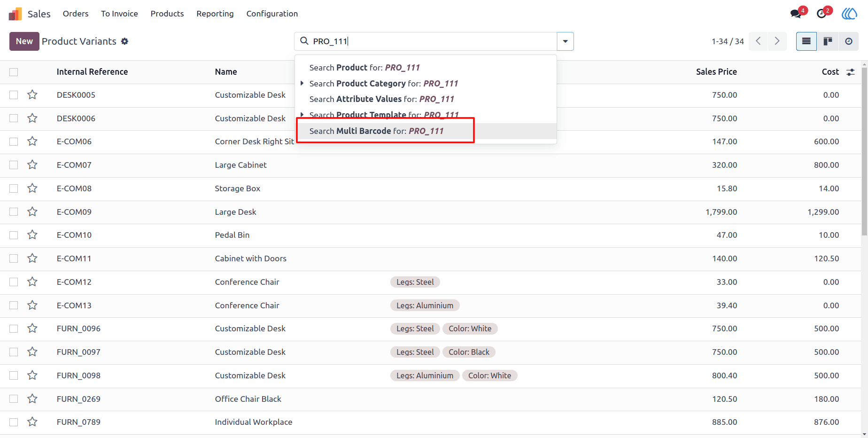The image size is (868, 438).
Task: Go to next page of records
Action: [777, 41]
